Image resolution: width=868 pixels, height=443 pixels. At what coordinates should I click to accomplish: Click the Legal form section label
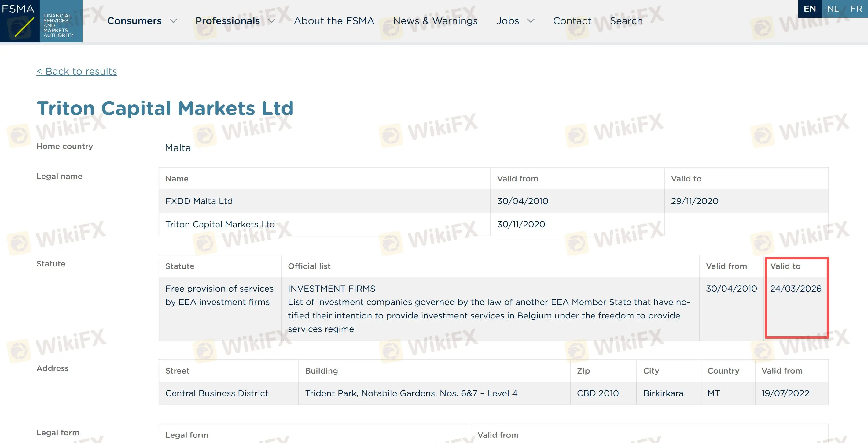pyautogui.click(x=58, y=433)
